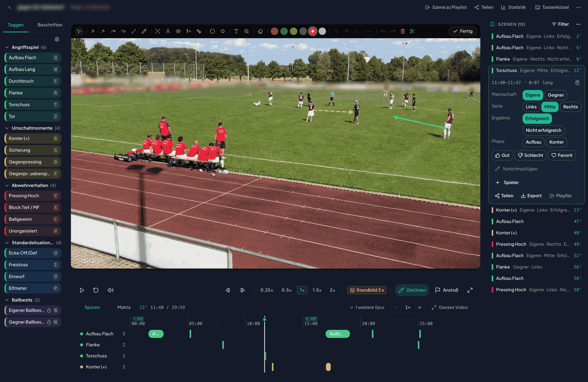Select the spotlight focus frame tool
The image size is (588, 382).
(x=158, y=31)
